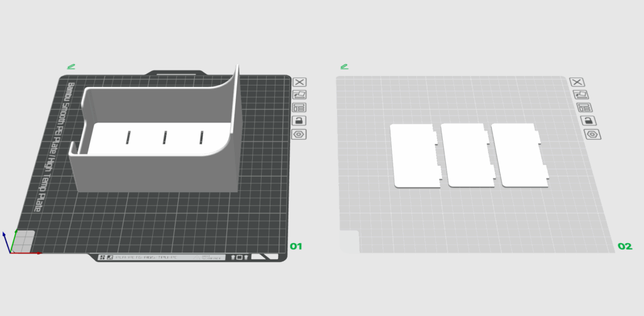644x316 pixels.
Task: Edit plate 01 name with pencil icon
Action: click(x=71, y=66)
